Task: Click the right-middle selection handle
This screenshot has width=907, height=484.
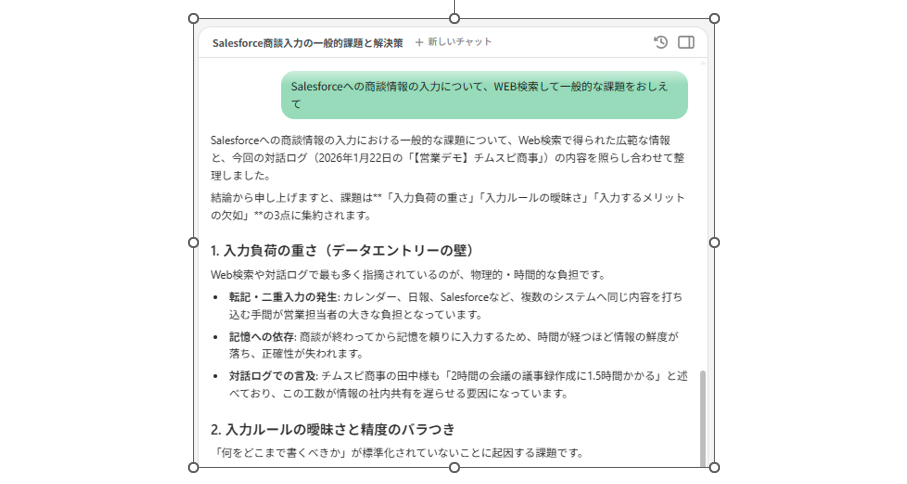Action: click(x=714, y=243)
